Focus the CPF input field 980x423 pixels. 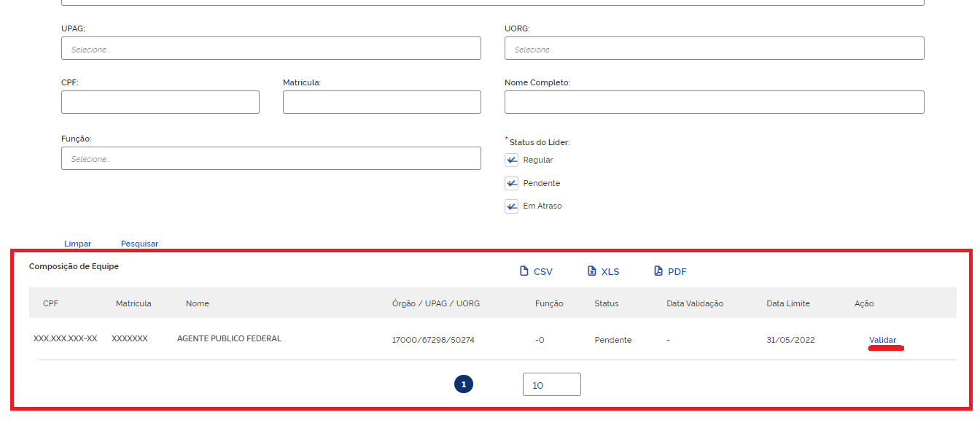tap(160, 103)
